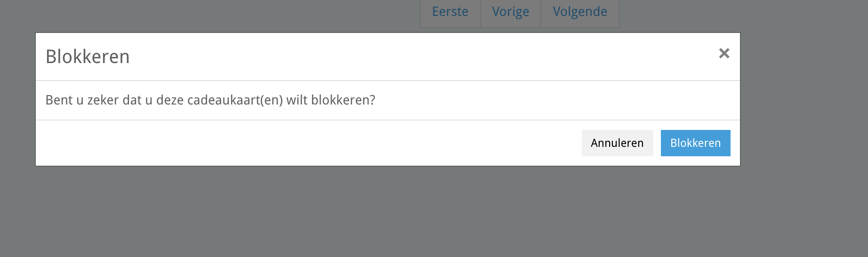This screenshot has width=868, height=257.
Task: Select the cadeaukaart confirmation question text
Action: (210, 100)
